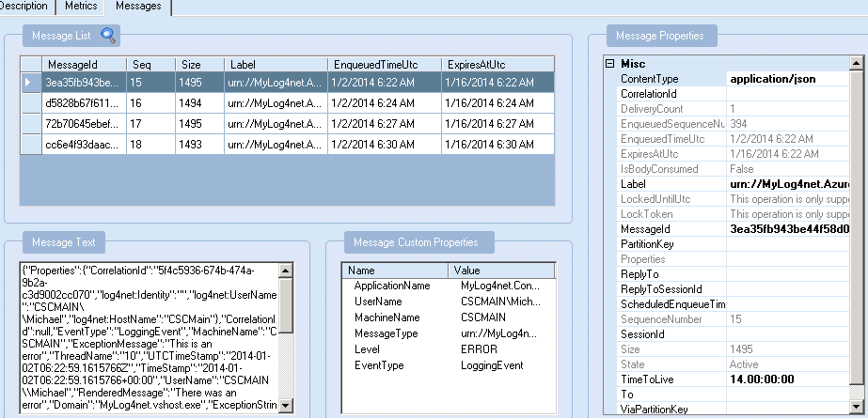Select the UserName custom property row
This screenshot has height=418, width=868.
pos(449,302)
